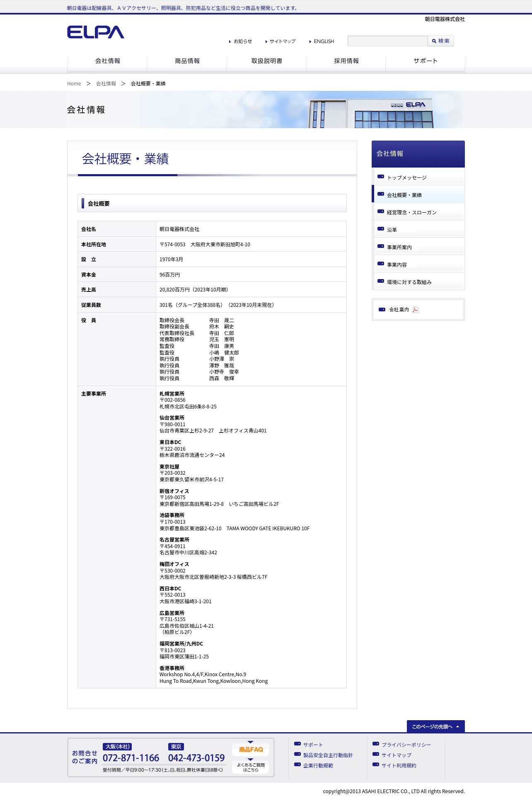The height and width of the screenshot is (806, 532).
Task: Open footer 企業行動規範 link
Action: point(318,766)
